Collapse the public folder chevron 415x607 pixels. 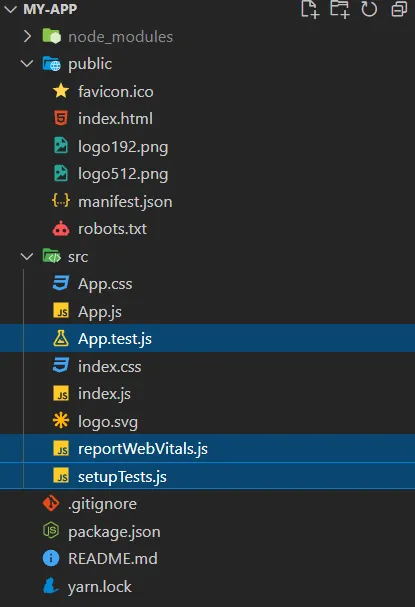click(27, 63)
